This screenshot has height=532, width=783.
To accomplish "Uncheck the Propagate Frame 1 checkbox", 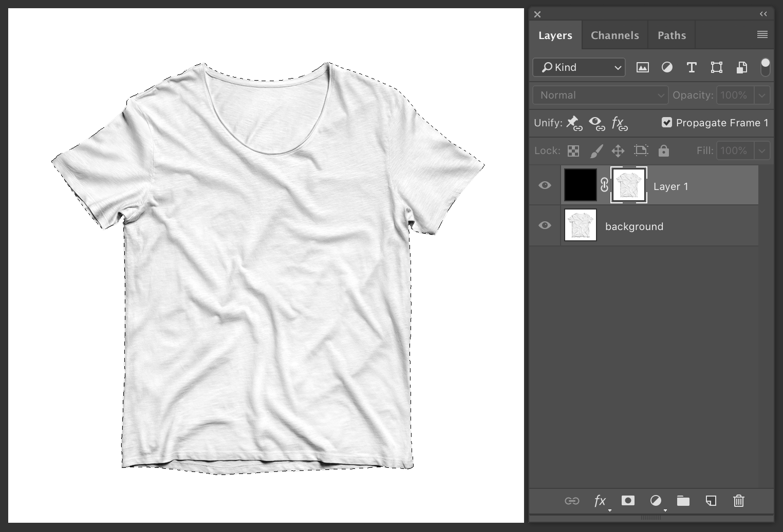I will coord(667,122).
